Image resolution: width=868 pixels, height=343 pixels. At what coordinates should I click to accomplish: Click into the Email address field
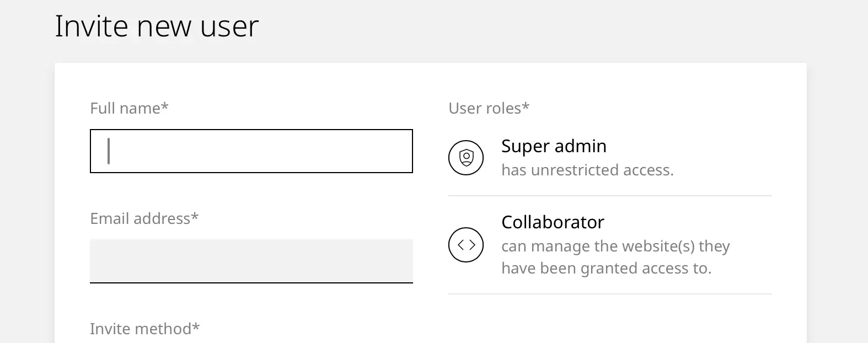pos(251,260)
